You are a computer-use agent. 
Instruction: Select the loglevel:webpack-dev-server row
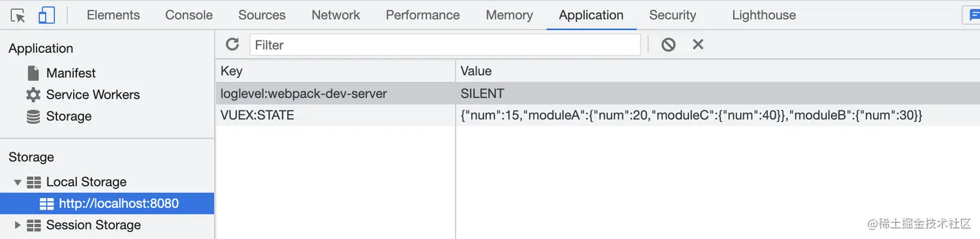598,94
